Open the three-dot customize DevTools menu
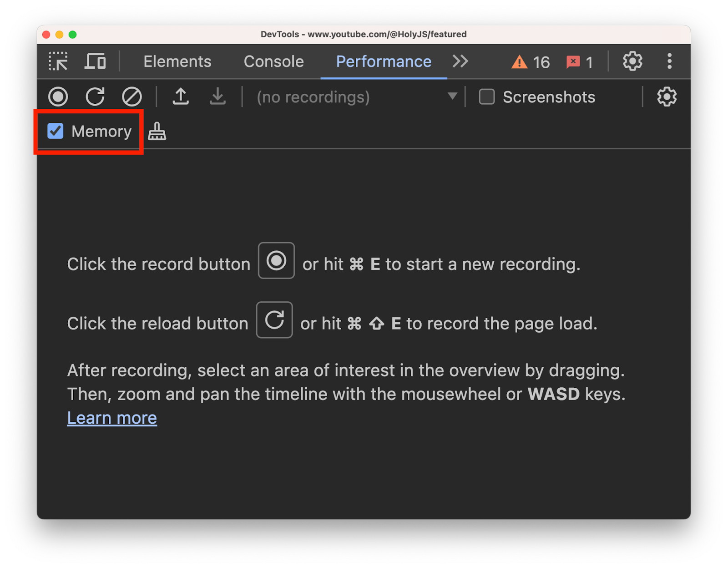Viewport: 728px width, 568px height. pos(669,61)
